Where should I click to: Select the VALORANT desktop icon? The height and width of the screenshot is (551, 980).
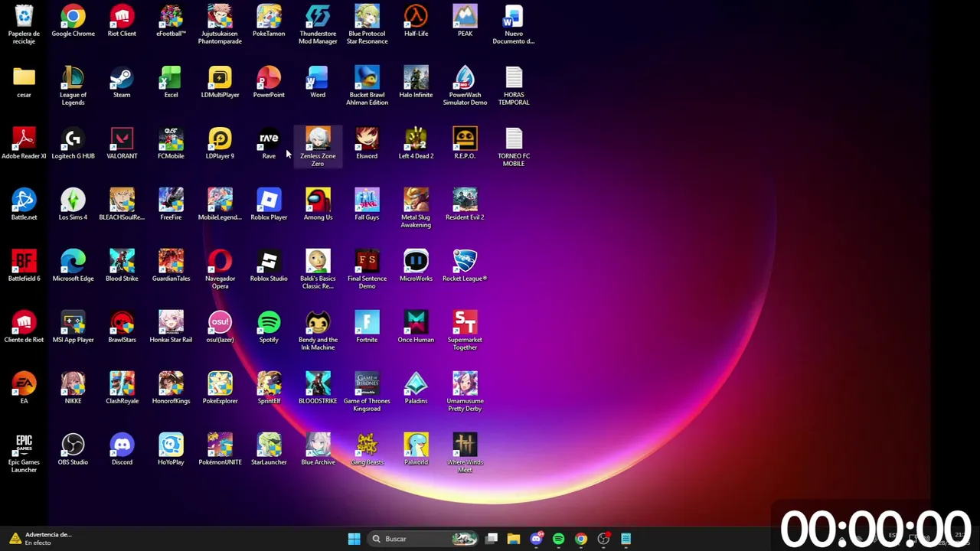[122, 143]
